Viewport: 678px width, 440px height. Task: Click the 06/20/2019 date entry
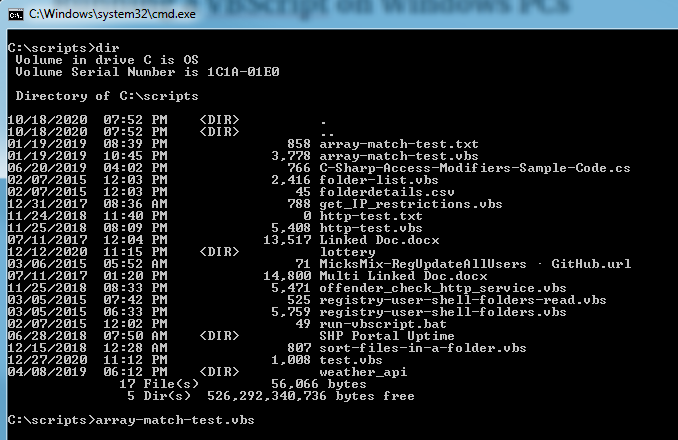48,168
